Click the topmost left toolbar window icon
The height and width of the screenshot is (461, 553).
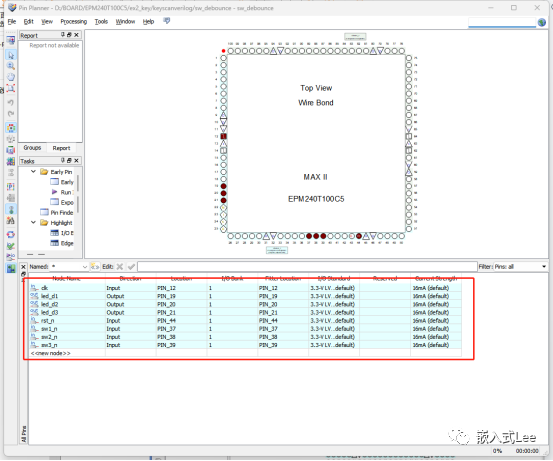(11, 41)
